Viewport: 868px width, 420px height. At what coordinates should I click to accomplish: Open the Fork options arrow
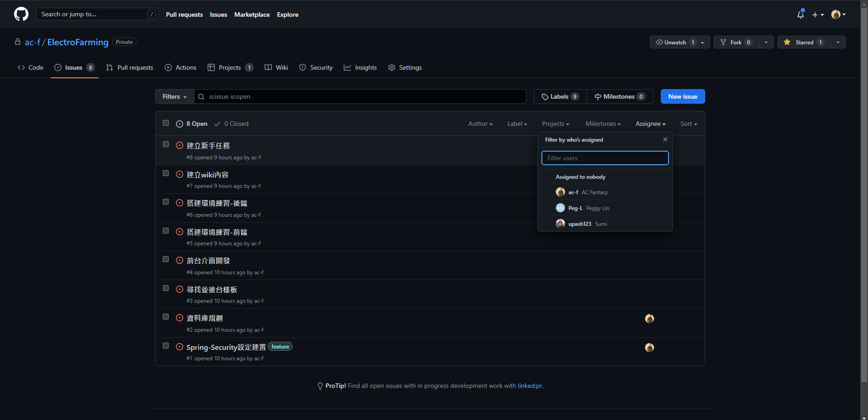(766, 42)
